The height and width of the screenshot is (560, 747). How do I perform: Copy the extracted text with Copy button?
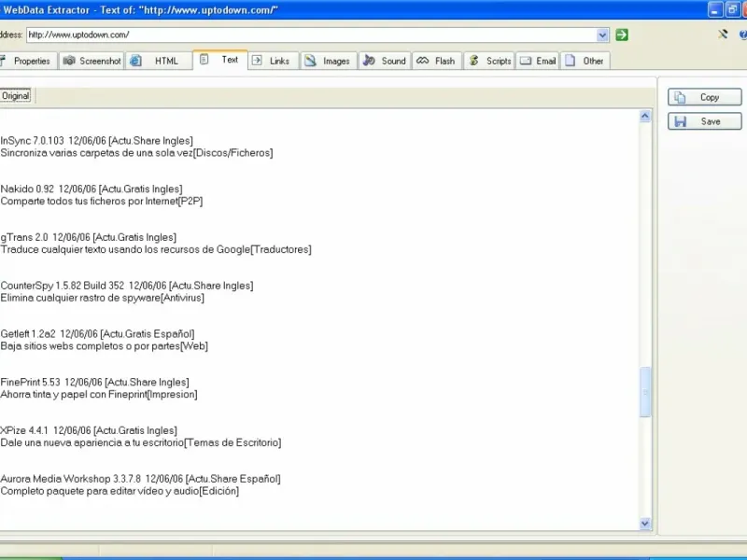pos(705,97)
